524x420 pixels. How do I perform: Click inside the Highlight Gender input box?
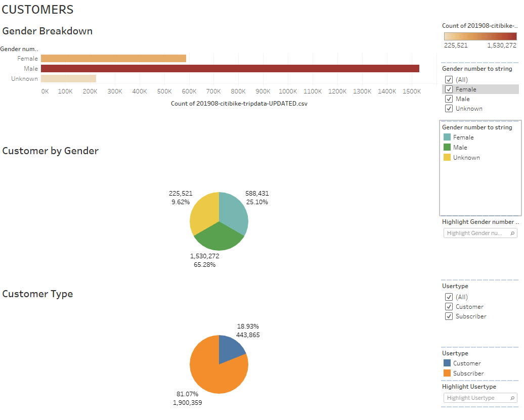[475, 233]
